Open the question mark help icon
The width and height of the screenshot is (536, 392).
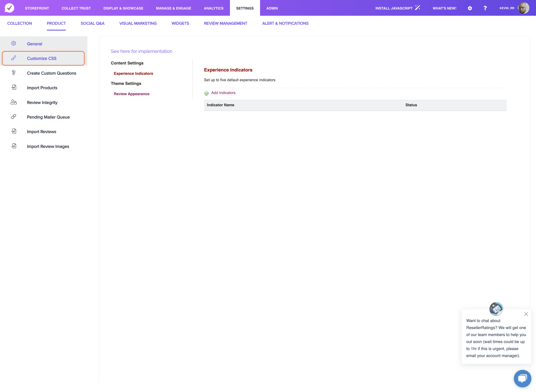click(x=485, y=8)
